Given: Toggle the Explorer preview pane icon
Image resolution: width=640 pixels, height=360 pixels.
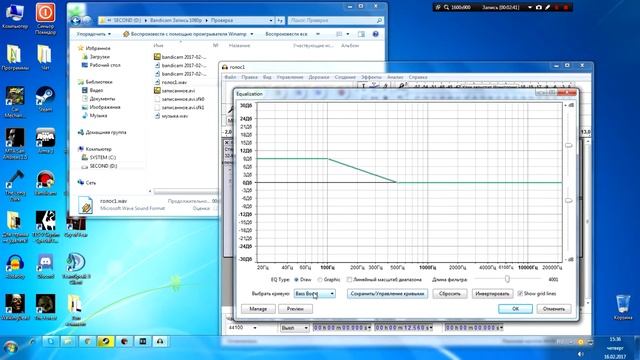Looking at the screenshot, I should [361, 34].
